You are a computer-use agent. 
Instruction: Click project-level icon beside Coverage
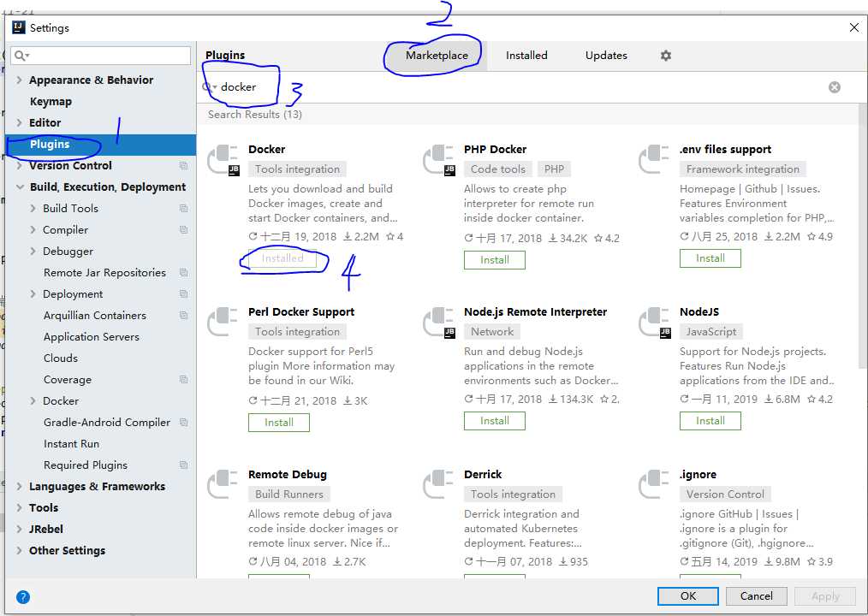[x=183, y=380]
